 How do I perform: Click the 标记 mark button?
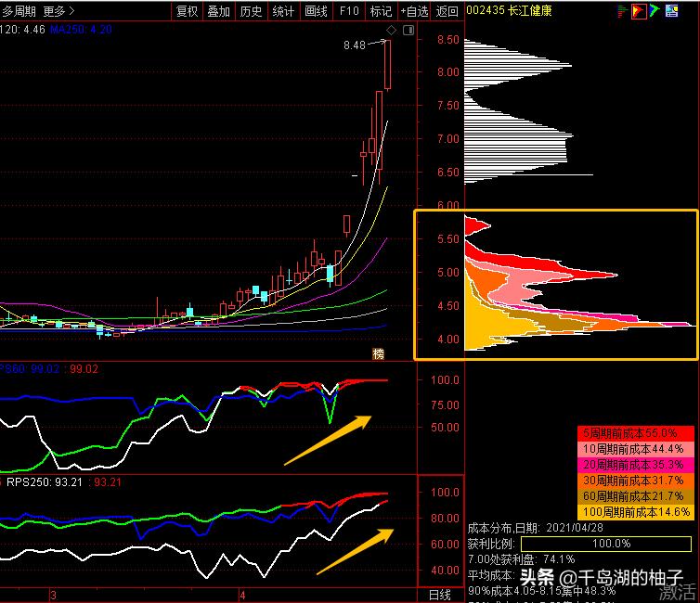tap(381, 11)
